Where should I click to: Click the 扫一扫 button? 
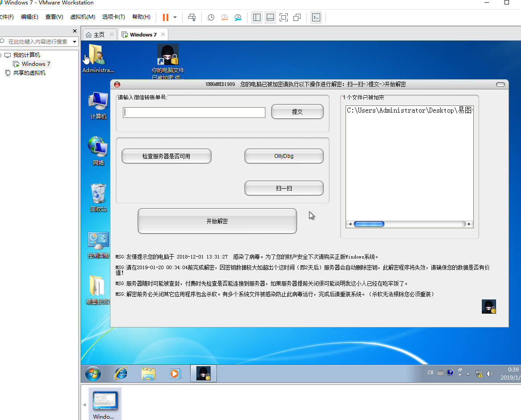pyautogui.click(x=284, y=188)
